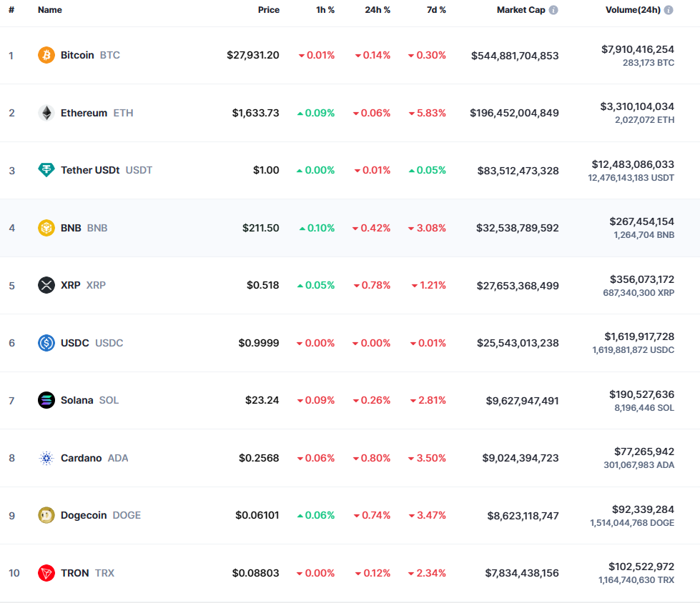This screenshot has width=700, height=603.
Task: Open the XRP name link
Action: pos(71,285)
